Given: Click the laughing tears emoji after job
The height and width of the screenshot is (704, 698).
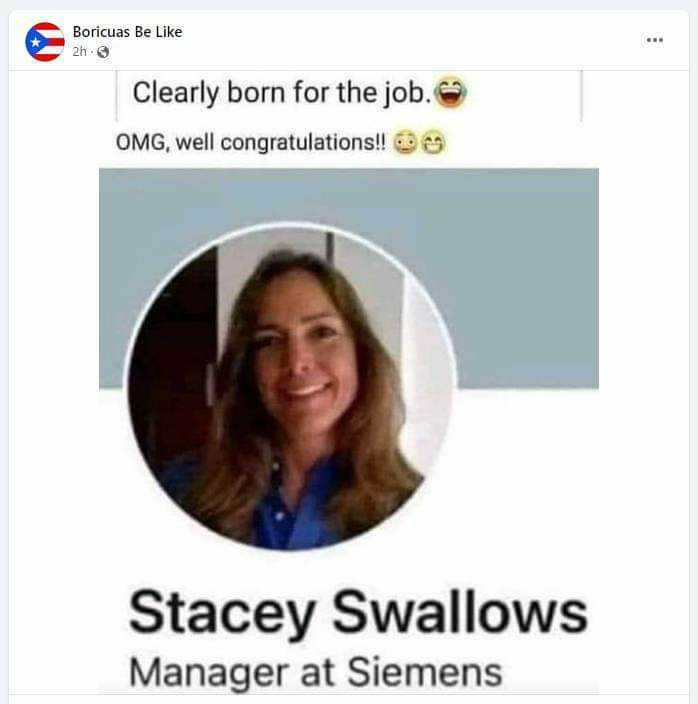Looking at the screenshot, I should (451, 92).
